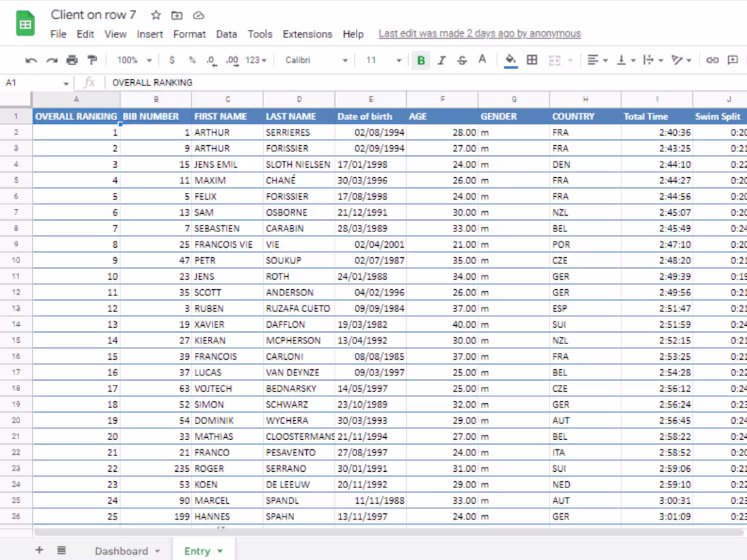Open the zoom 100% dropdown

tap(134, 60)
